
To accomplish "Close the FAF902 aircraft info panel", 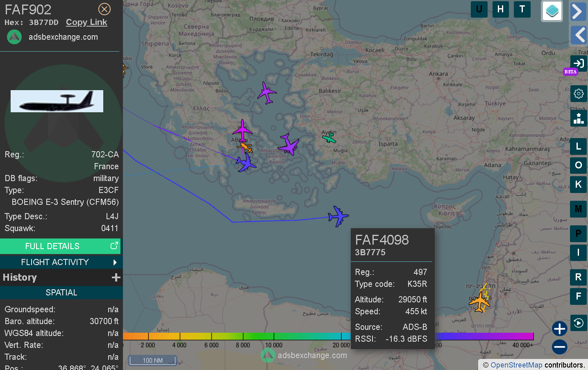I will [x=104, y=9].
